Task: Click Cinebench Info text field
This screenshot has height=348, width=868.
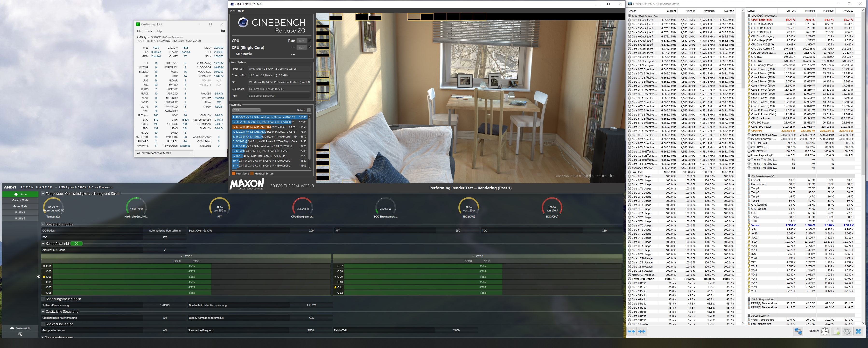Action: 279,96
